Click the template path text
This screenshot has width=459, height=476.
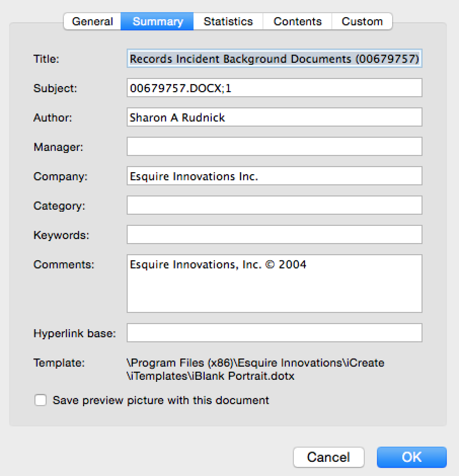[x=255, y=370]
